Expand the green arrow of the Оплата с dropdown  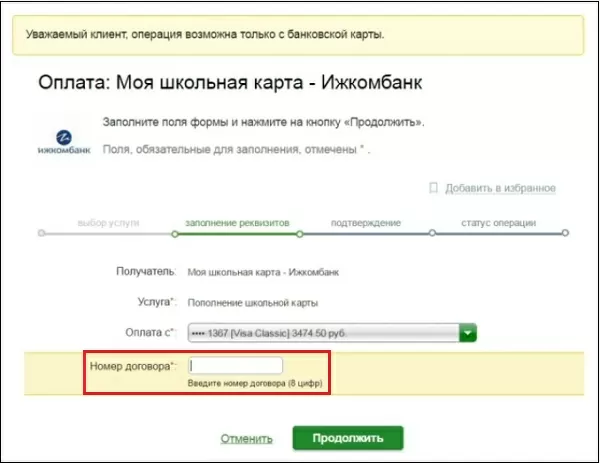tap(469, 333)
